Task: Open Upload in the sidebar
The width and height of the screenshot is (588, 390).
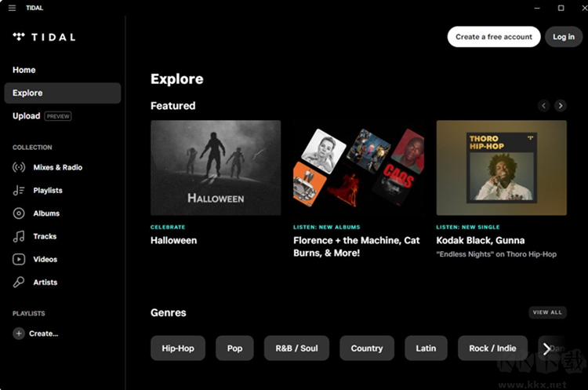Action: click(x=26, y=115)
